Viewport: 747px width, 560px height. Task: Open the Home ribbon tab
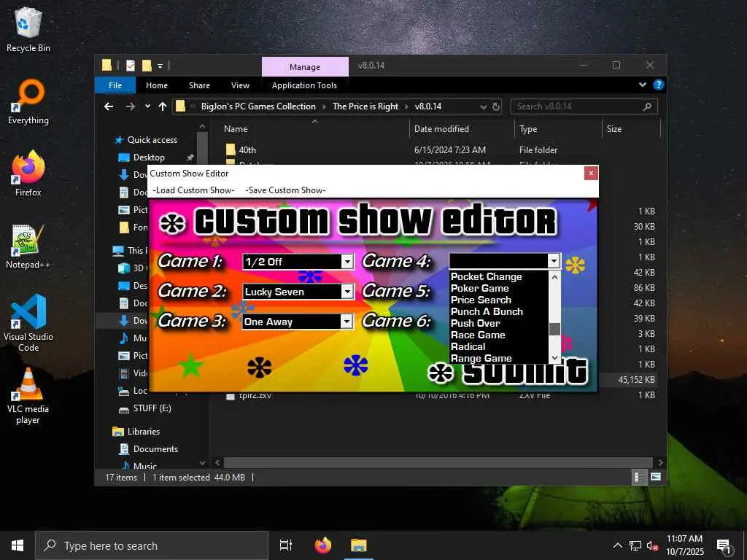(x=157, y=85)
